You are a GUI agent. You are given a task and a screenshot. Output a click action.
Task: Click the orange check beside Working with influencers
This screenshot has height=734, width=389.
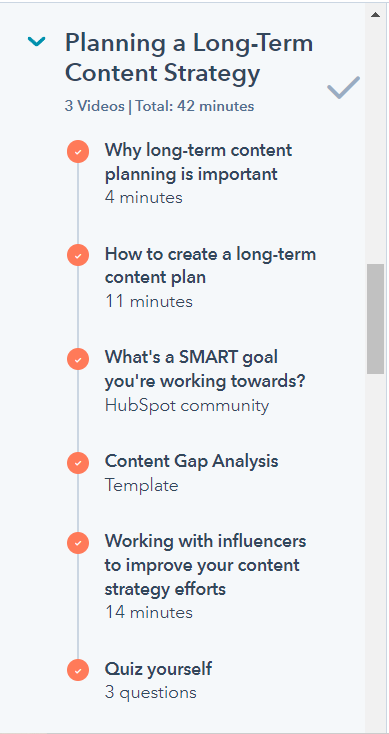(x=78, y=543)
